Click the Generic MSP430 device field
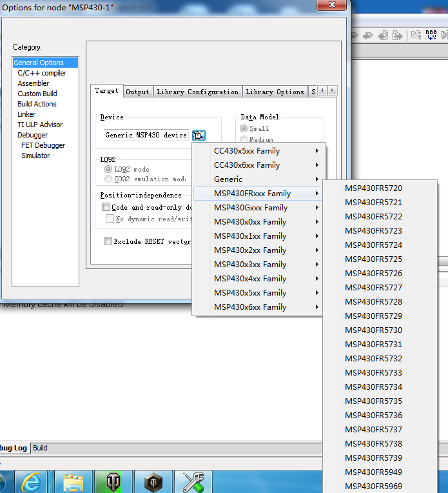The height and width of the screenshot is (493, 448). tap(146, 136)
